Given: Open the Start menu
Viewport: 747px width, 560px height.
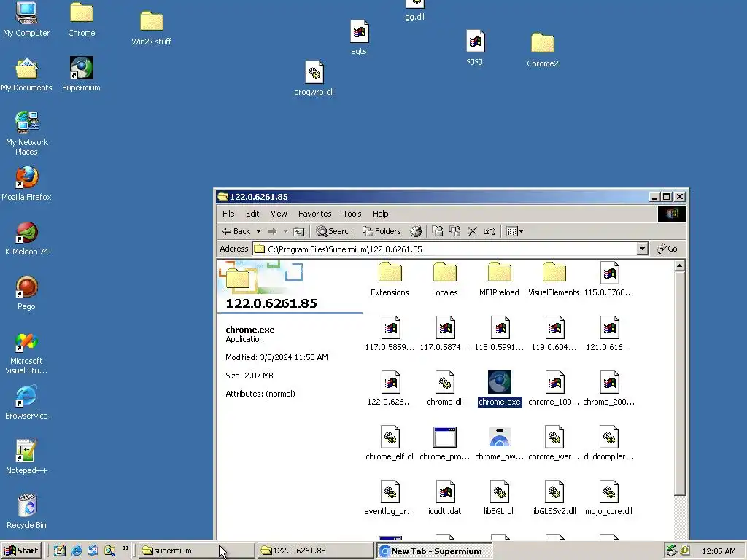Looking at the screenshot, I should click(21, 551).
